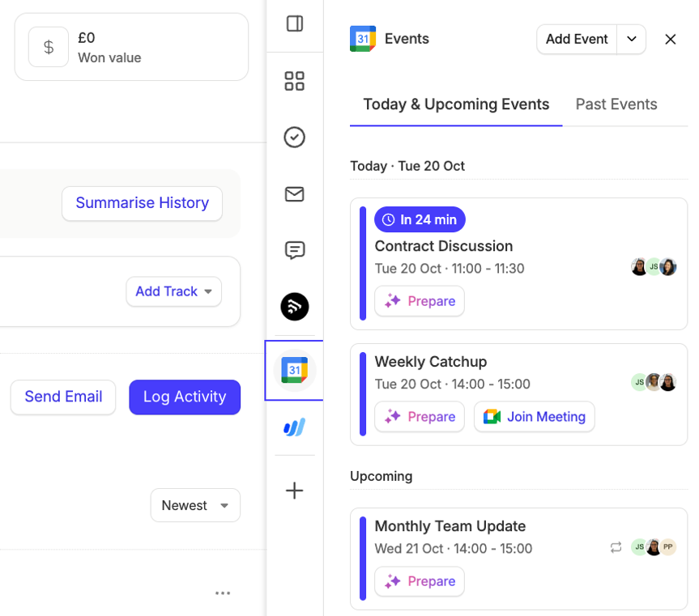Viewport: 699px width, 616px height.
Task: Click Prepare for Monthly Team Update
Action: 420,581
